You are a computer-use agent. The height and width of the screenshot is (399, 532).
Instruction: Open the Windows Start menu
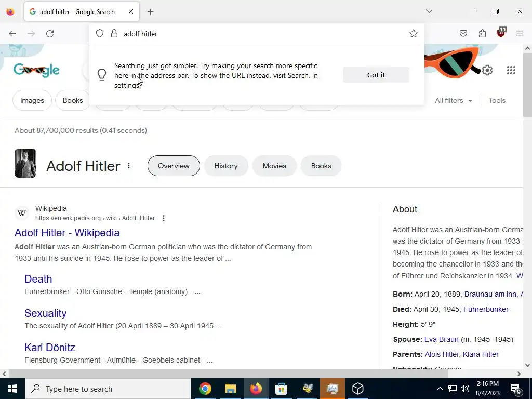point(12,389)
